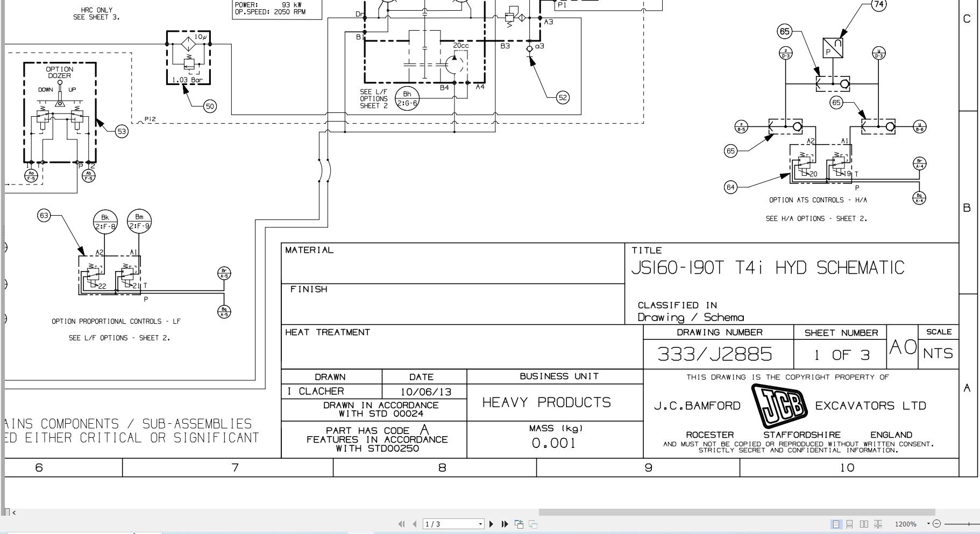Select the next view icon
The height and width of the screenshot is (534, 980).
[x=532, y=523]
